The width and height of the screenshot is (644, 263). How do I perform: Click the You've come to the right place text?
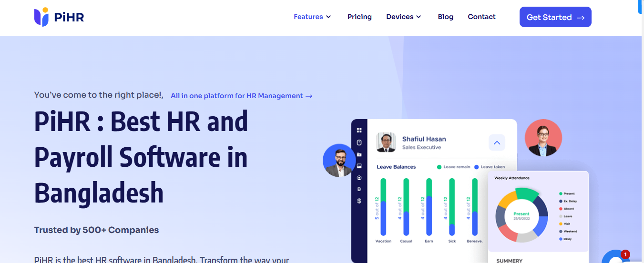99,95
